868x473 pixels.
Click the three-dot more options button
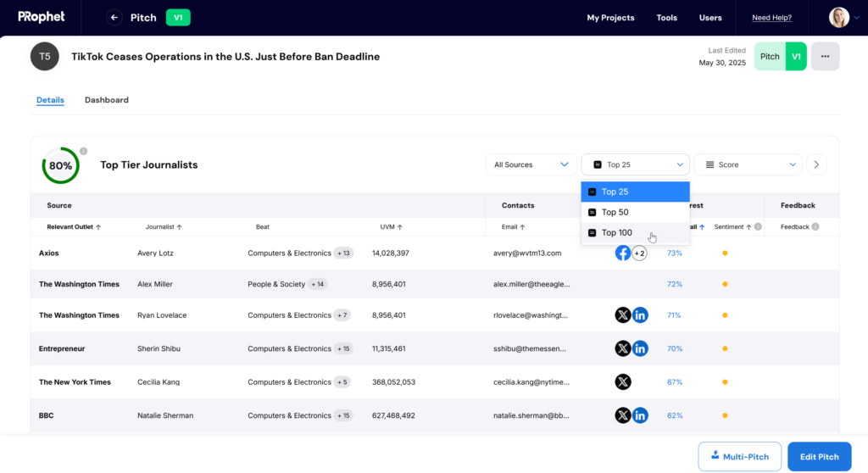tap(825, 57)
